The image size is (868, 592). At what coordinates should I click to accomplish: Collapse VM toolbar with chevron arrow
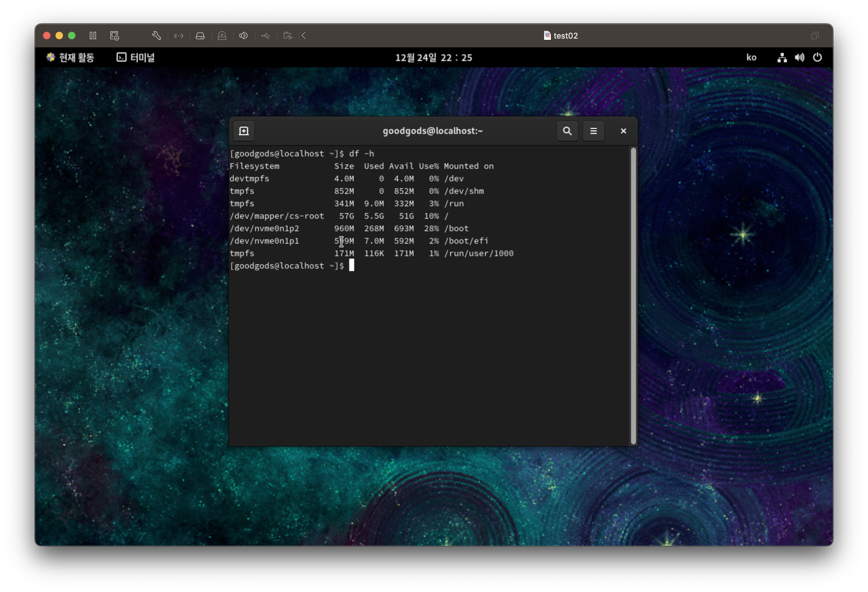[x=304, y=36]
